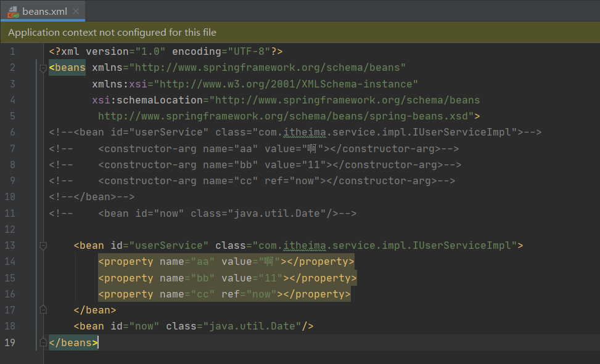Image resolution: width=600 pixels, height=364 pixels.
Task: Click line number 12 in the gutter
Action: coord(10,229)
